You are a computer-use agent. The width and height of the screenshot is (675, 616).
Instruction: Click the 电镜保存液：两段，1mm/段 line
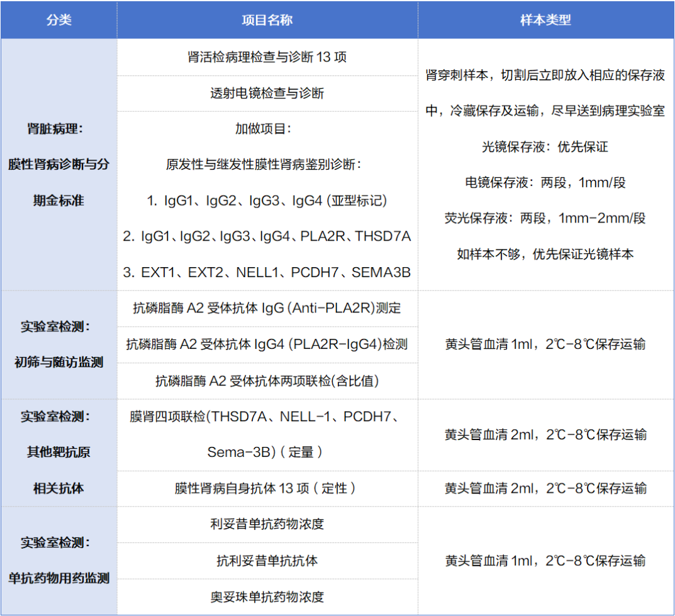point(545,182)
